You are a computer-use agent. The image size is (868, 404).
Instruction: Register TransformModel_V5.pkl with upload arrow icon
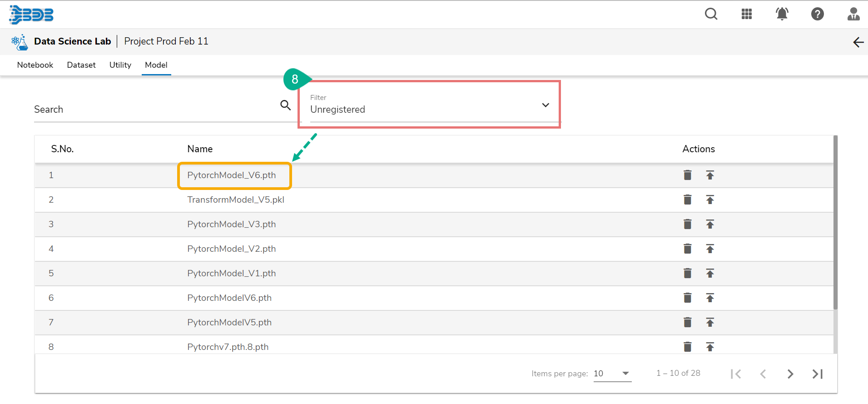pos(710,200)
